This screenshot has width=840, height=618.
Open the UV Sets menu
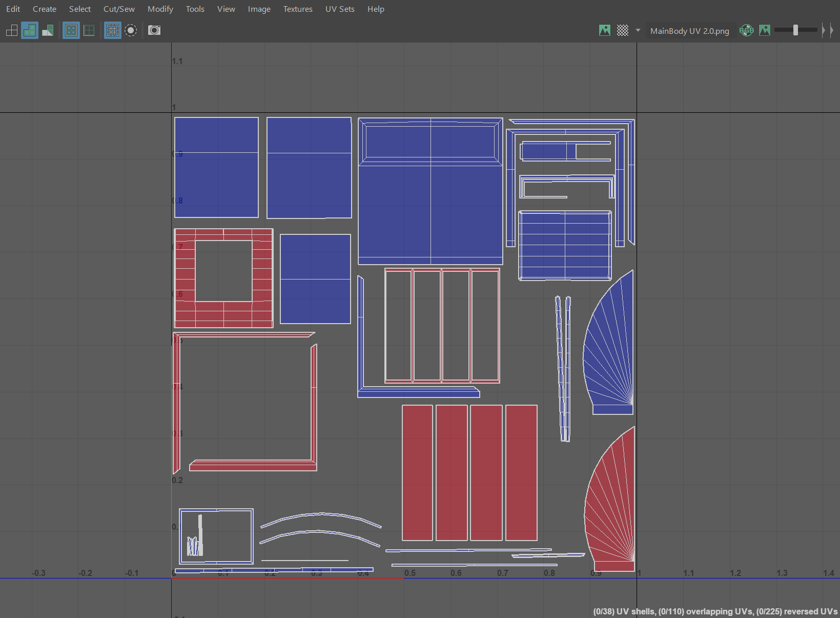[340, 9]
